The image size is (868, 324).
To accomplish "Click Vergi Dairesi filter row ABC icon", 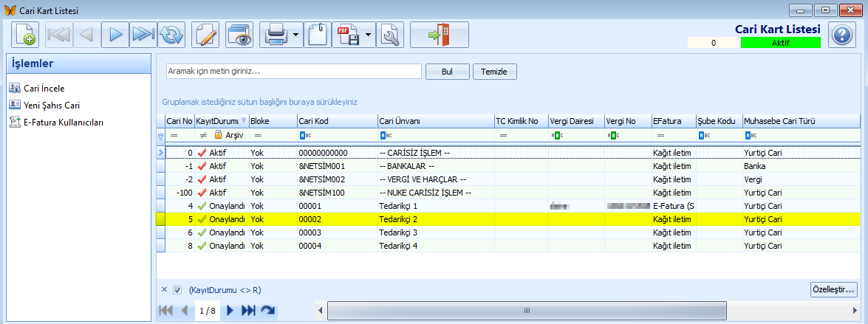I will 558,135.
